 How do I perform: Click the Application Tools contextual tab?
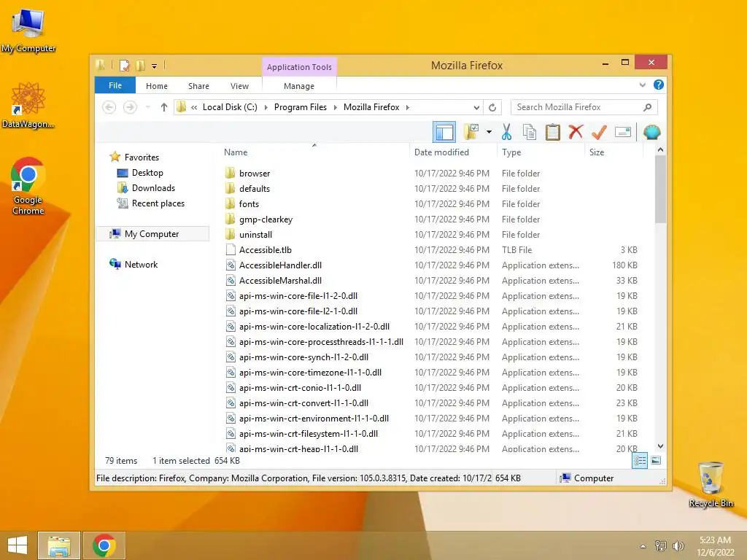point(299,67)
